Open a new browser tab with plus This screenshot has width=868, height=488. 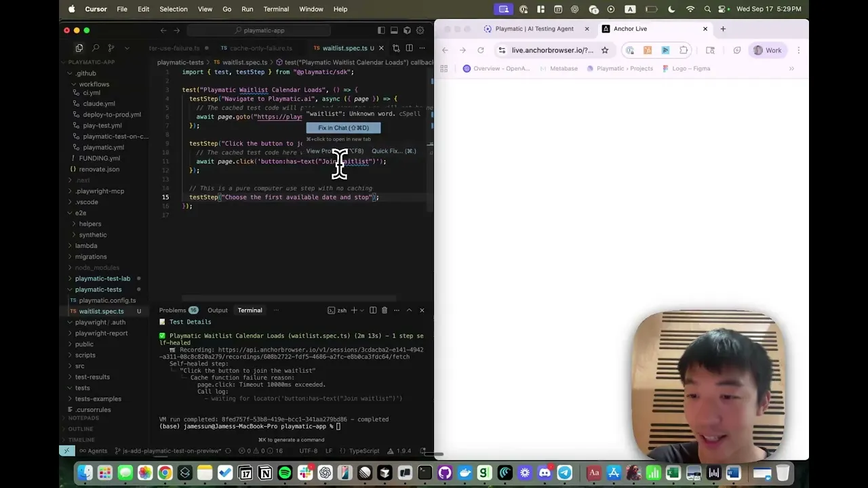tap(723, 29)
